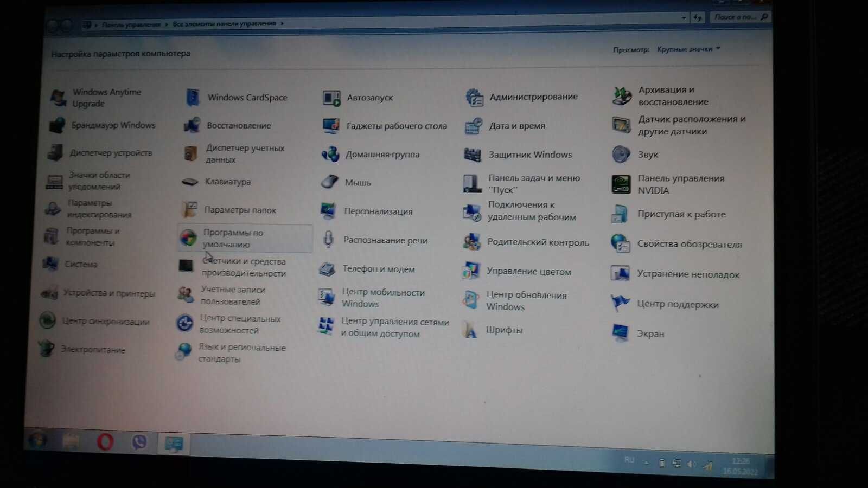Open the Домашняя группа icon
The image size is (868, 488).
(330, 155)
